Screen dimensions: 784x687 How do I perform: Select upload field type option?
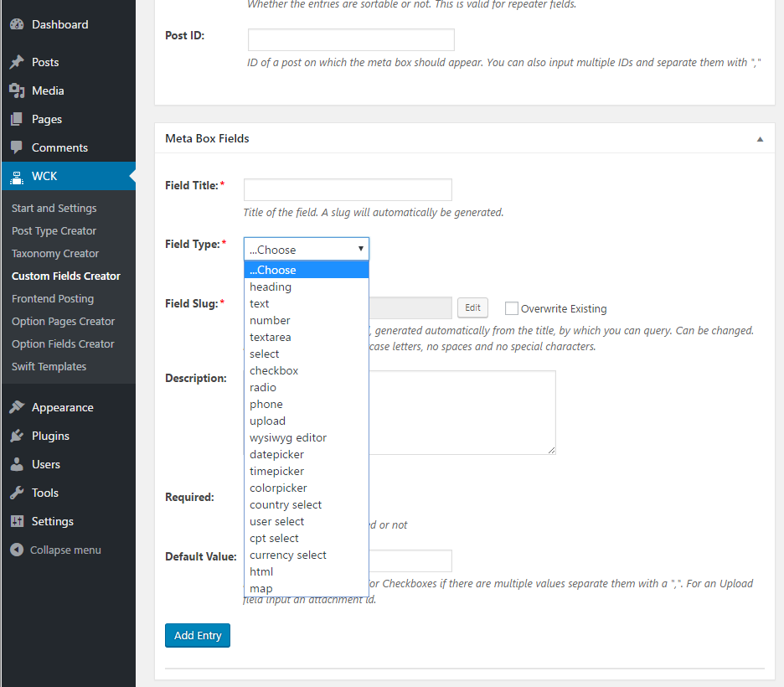coord(307,421)
